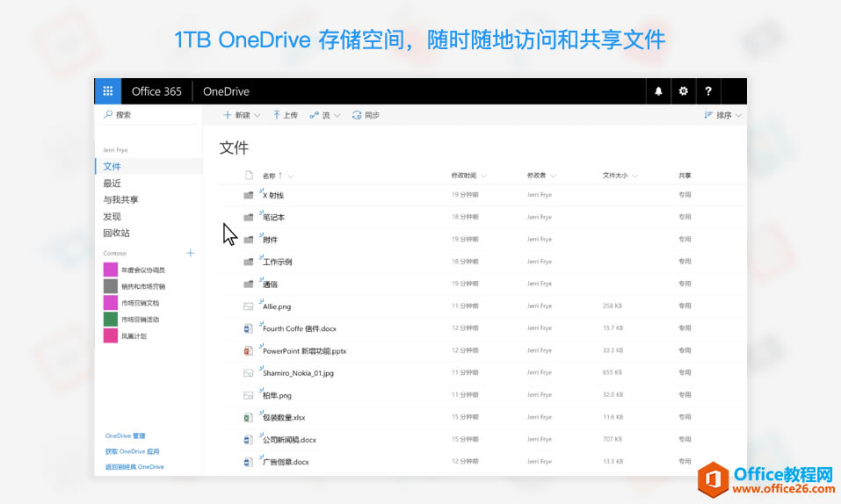Open the 修改者 column dropdown
841x504 pixels.
(x=553, y=176)
